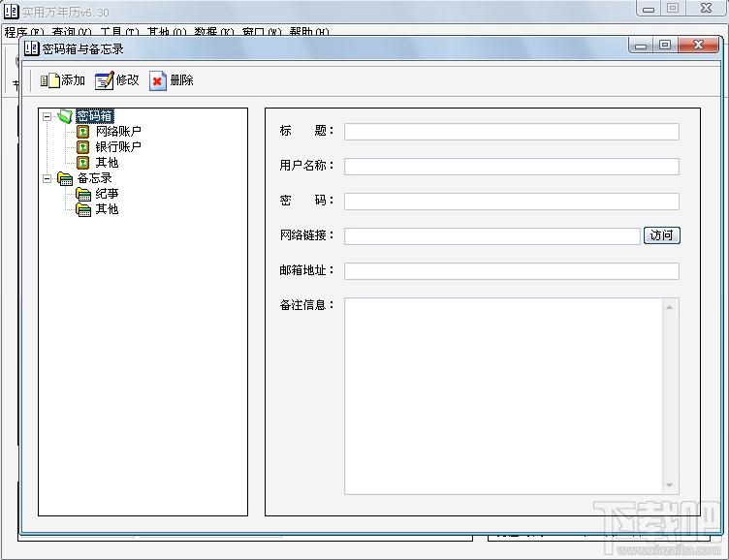This screenshot has height=560, width=729.
Task: Click the 纪事 note icon in tree
Action: coord(83,194)
